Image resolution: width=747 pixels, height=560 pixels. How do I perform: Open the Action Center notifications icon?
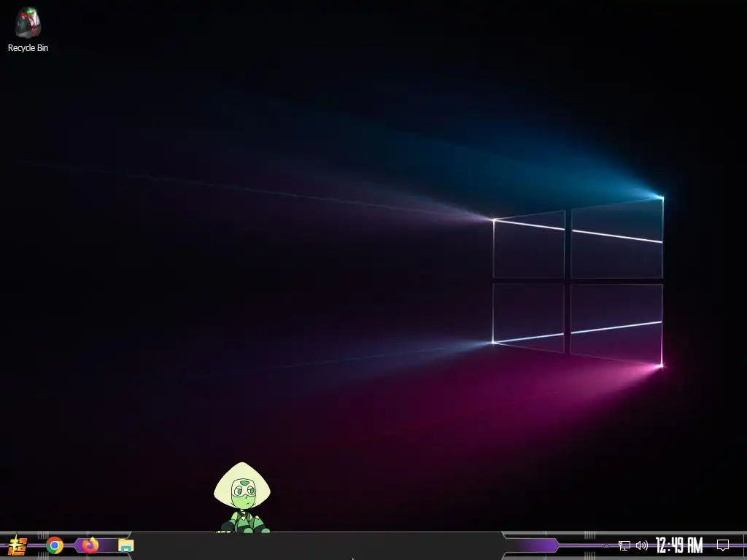tap(723, 545)
